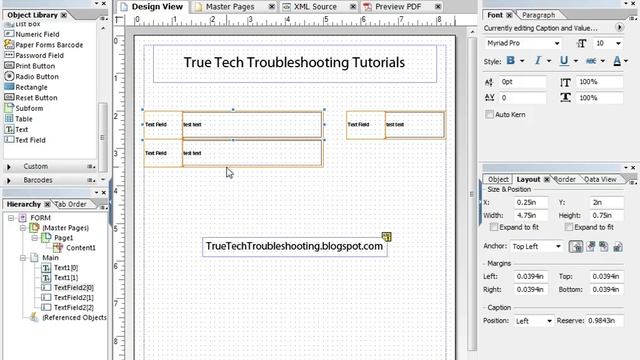Collapse the (Master Pages) tree node
The image size is (640, 360).
click(x=23, y=228)
